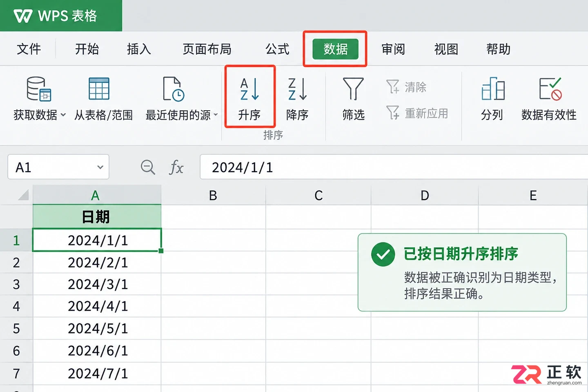The width and height of the screenshot is (588, 392).
Task: Select column D header
Action: [425, 195]
